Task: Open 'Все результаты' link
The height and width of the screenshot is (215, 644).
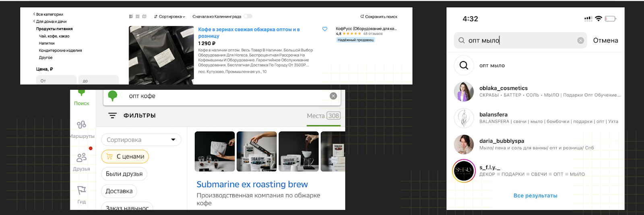Action: 535,196
